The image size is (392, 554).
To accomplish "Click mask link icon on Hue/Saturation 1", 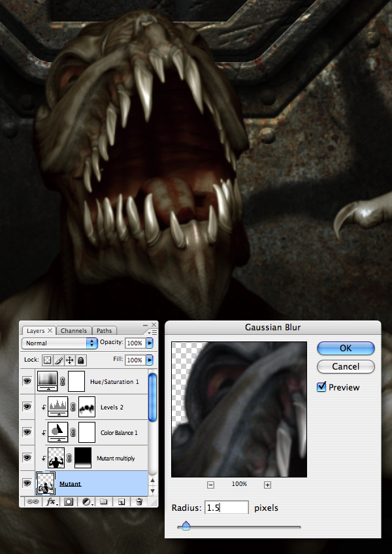I will point(63,381).
